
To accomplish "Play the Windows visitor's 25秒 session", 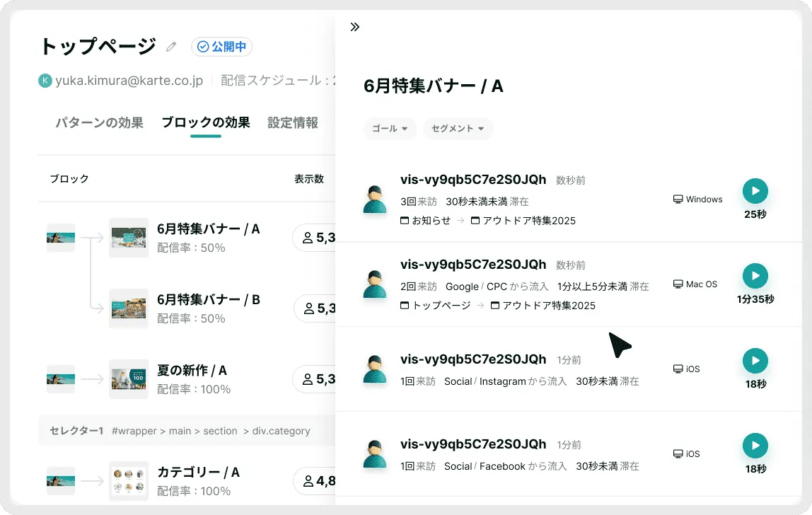I will point(755,191).
